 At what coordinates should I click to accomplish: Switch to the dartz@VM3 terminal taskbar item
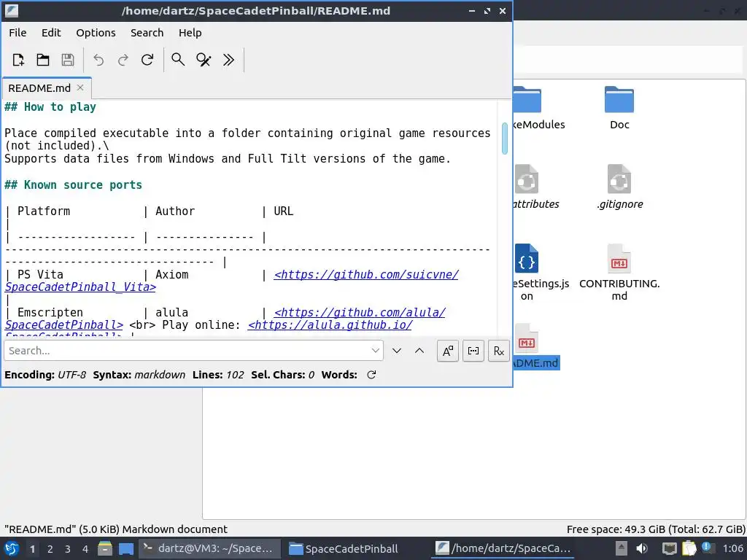tap(209, 548)
